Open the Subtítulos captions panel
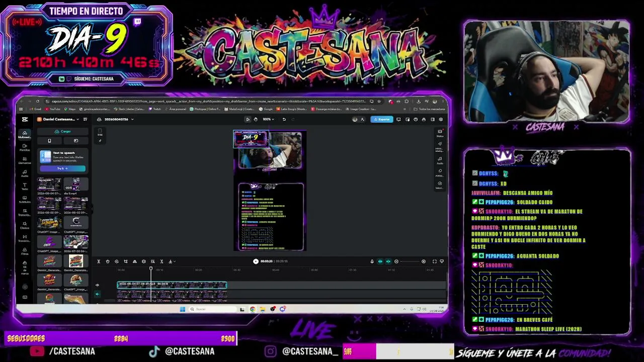This screenshot has height=362, width=644. pos(24,200)
